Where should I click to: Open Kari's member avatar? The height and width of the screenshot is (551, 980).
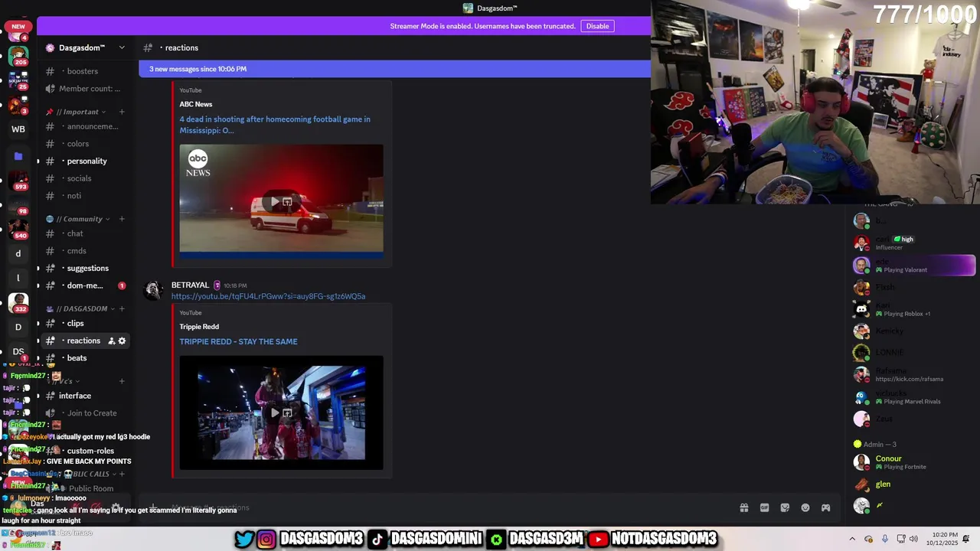[x=861, y=309]
